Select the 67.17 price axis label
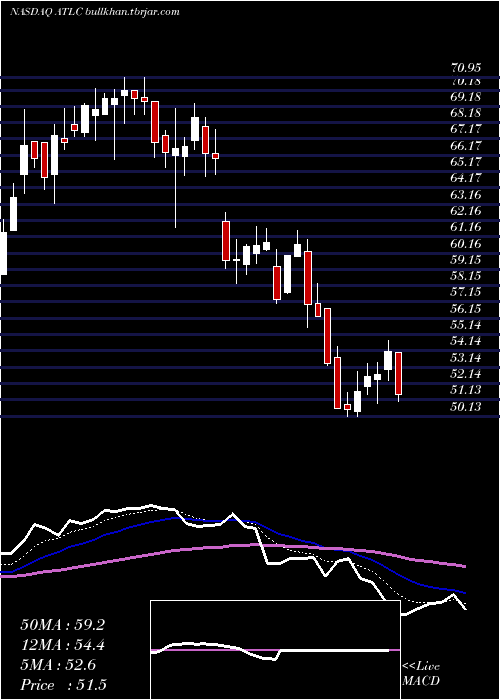 click(x=466, y=129)
